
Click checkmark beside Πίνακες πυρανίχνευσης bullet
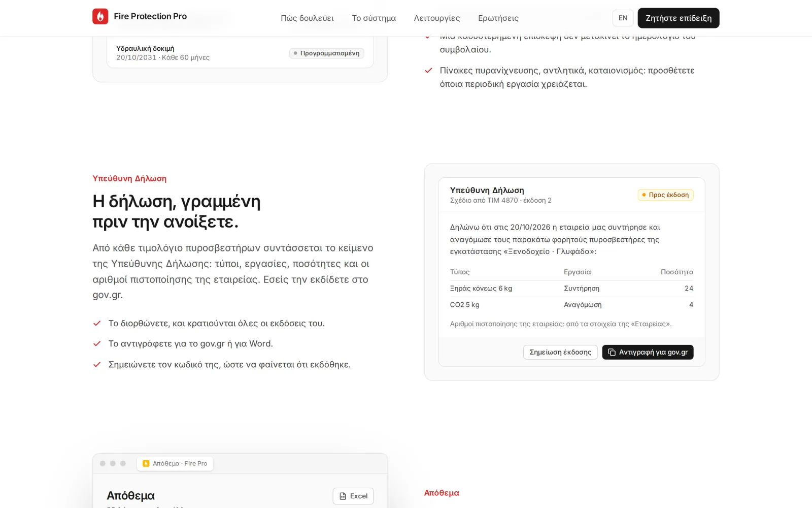428,70
